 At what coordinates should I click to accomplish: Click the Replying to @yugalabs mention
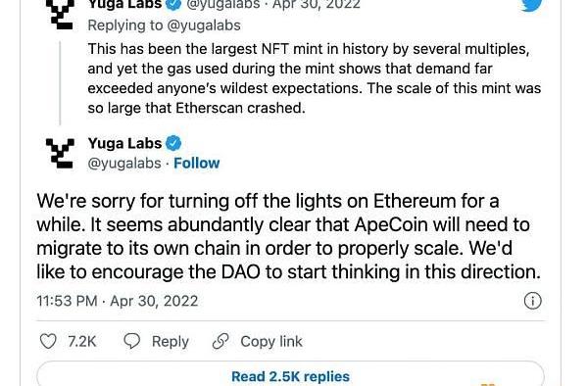coord(203,25)
